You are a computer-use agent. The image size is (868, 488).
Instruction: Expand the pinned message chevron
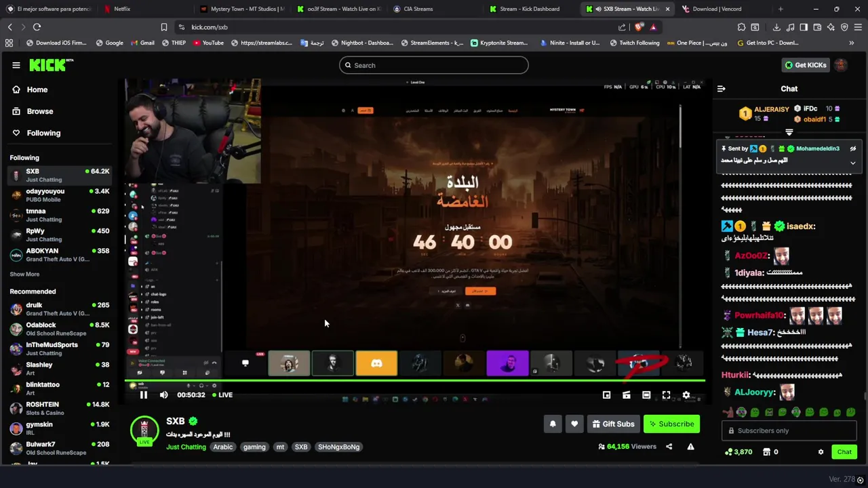click(x=853, y=163)
